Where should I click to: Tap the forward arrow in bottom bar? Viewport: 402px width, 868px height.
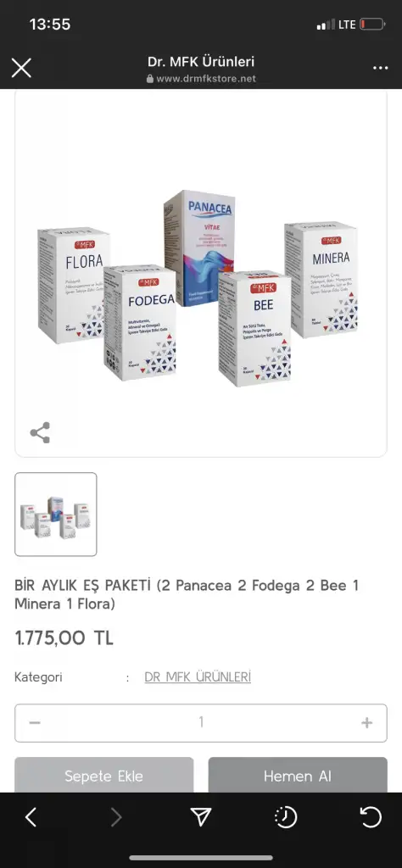(x=115, y=817)
